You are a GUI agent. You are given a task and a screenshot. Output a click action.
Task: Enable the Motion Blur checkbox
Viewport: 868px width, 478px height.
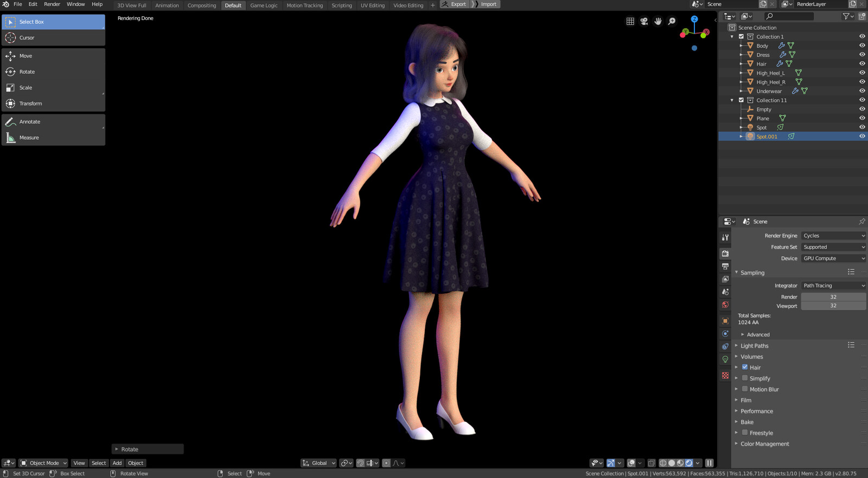[745, 389]
